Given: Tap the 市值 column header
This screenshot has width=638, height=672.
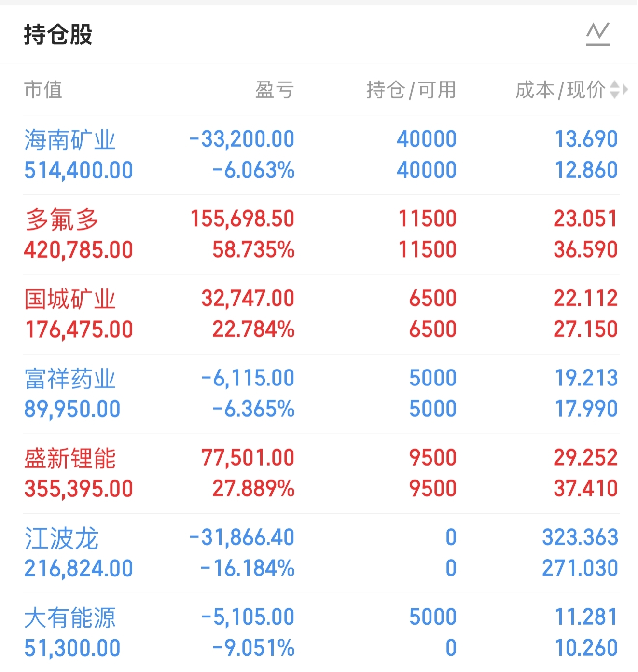Looking at the screenshot, I should pyautogui.click(x=43, y=90).
